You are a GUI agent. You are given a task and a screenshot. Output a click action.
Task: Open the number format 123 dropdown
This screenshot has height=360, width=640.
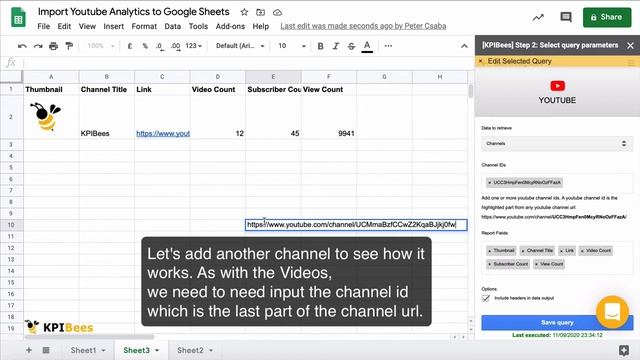193,46
